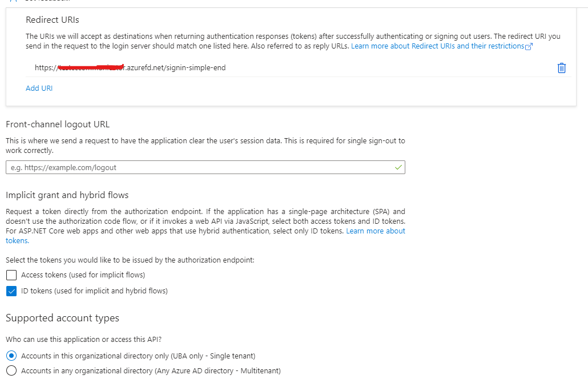Viewport: 588px width, 387px height.
Task: Open Learn more about tokens
Action: (376, 231)
